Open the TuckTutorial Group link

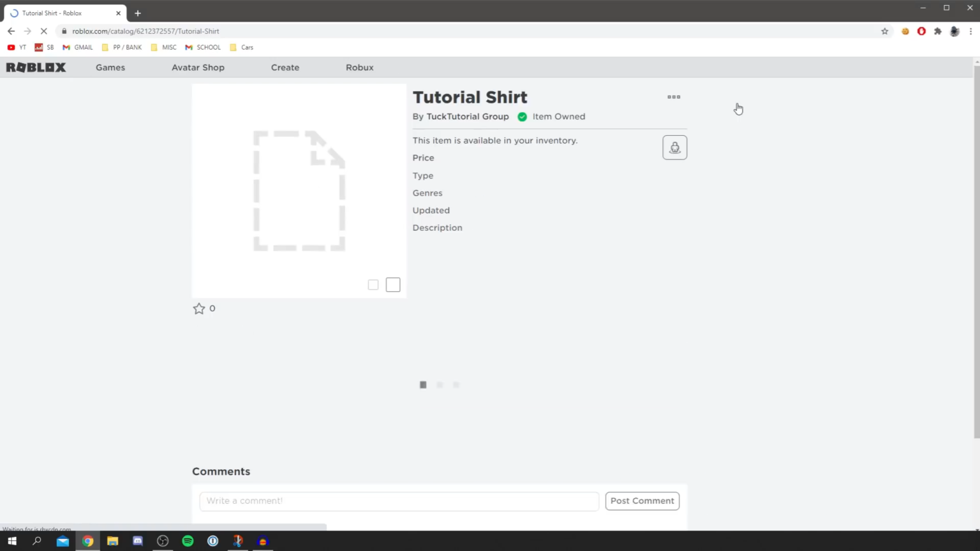[468, 116]
